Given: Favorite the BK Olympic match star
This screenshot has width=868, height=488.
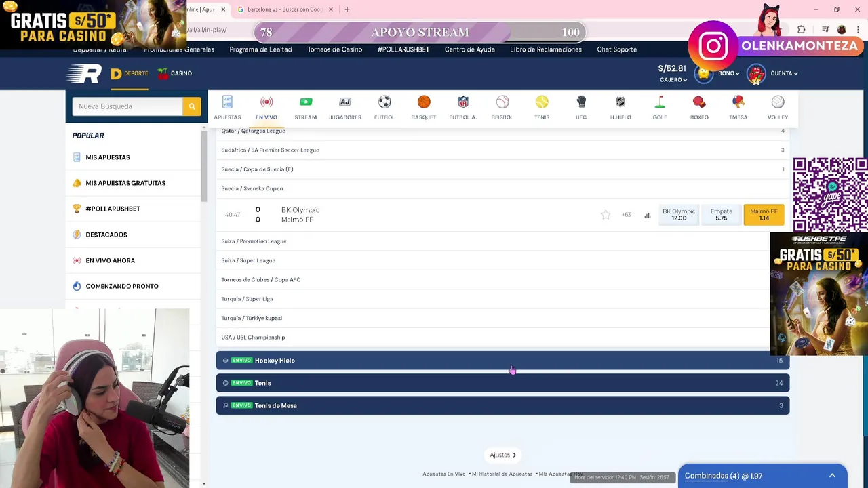Looking at the screenshot, I should tap(606, 215).
